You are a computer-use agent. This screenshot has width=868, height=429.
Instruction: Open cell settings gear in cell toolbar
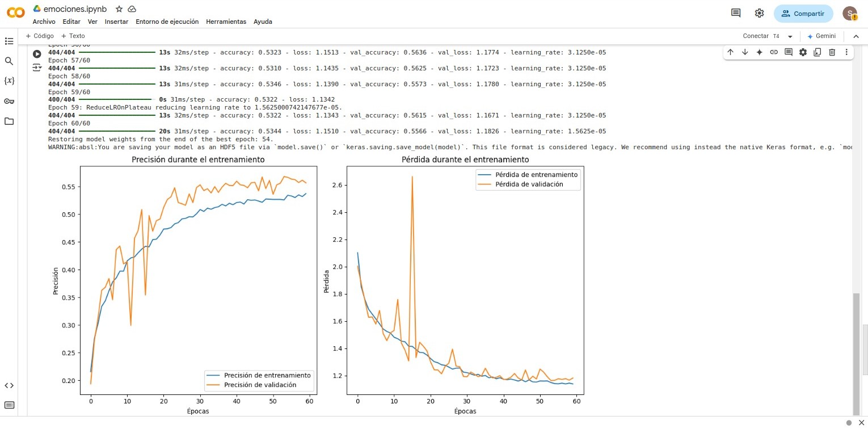click(x=803, y=52)
